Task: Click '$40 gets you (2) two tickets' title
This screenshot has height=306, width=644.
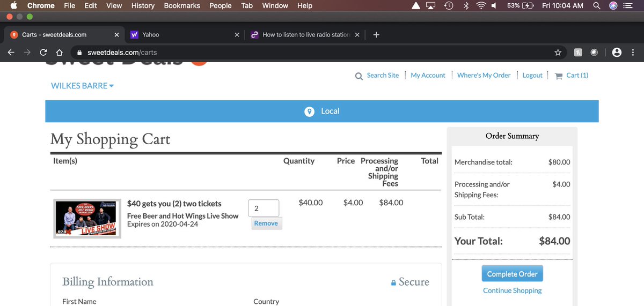Action: 174,204
